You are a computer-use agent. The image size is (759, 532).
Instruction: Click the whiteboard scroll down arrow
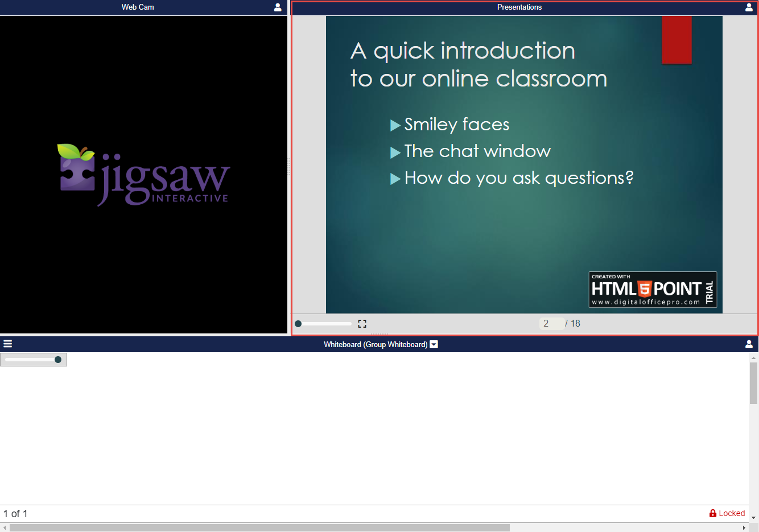(x=754, y=518)
